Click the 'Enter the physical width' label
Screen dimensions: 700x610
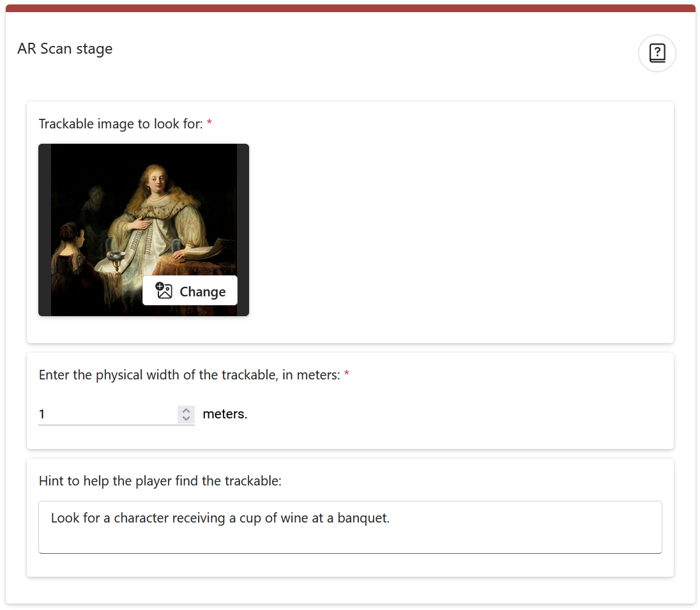pyautogui.click(x=189, y=375)
